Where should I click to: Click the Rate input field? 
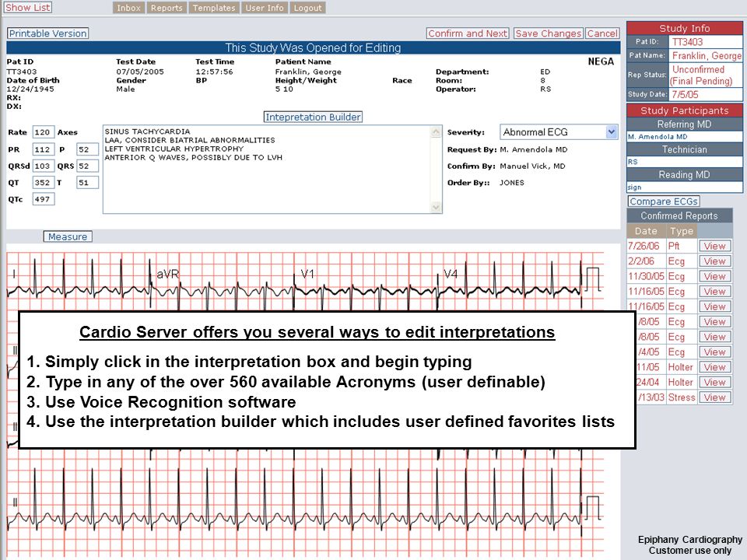(x=44, y=132)
